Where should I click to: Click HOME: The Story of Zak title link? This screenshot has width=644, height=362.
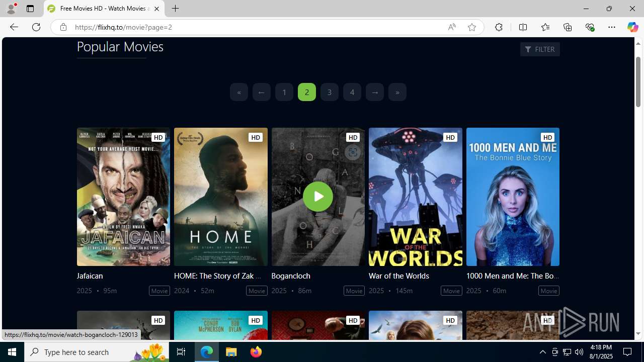[x=217, y=276]
